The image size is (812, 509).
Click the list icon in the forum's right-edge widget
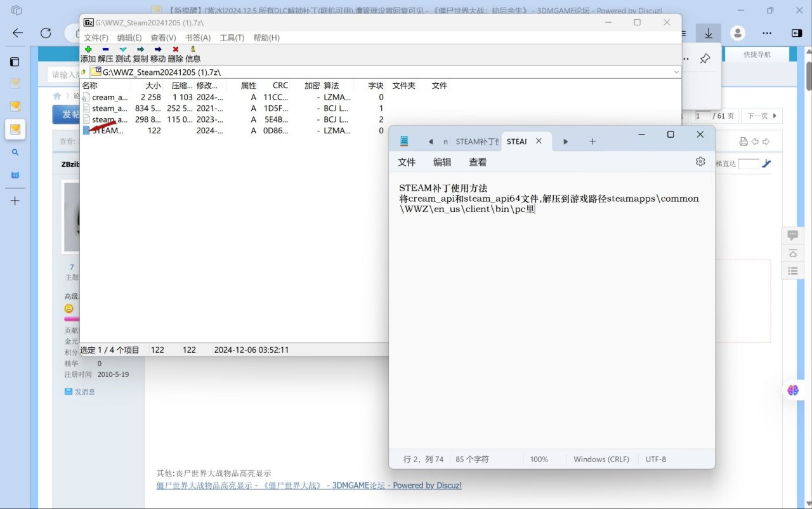(x=792, y=271)
